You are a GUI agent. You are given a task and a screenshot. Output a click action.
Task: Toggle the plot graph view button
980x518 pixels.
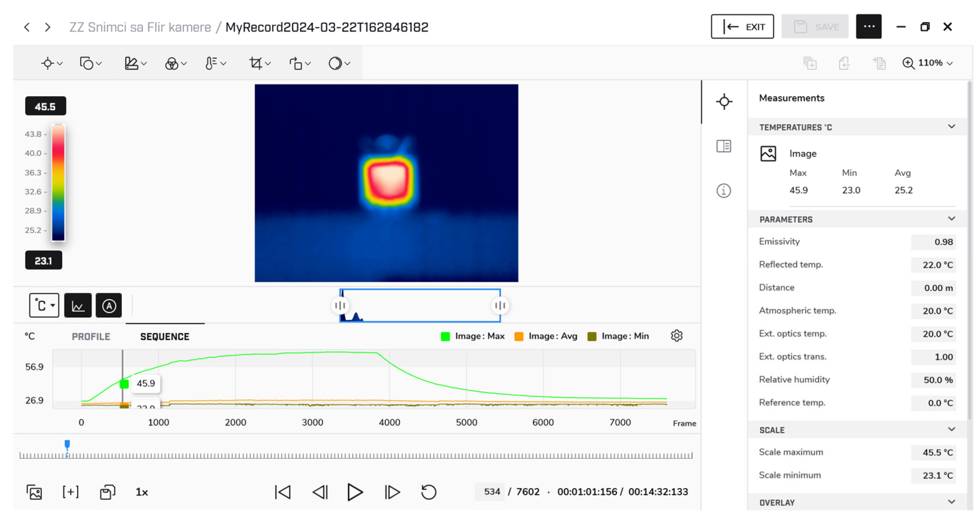78,306
